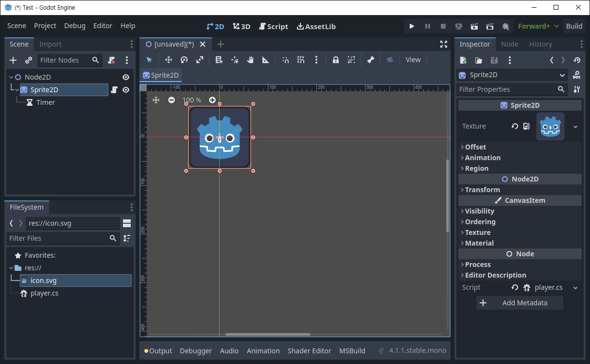Open Script property dropdown arrow
This screenshot has height=364, width=590.
[x=575, y=288]
